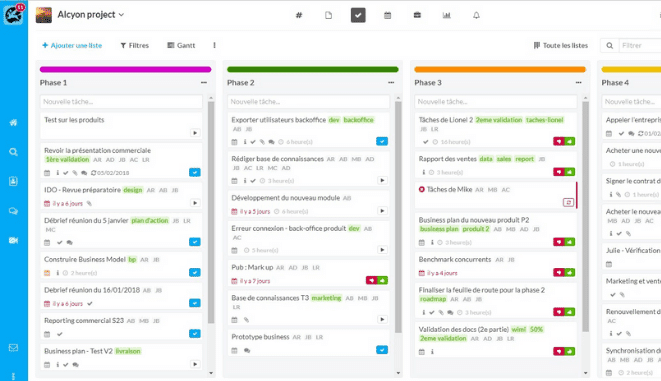Click the roadmap tag on Finaliser la feuille de route
Viewport: 661px width, 381px height.
[433, 299]
